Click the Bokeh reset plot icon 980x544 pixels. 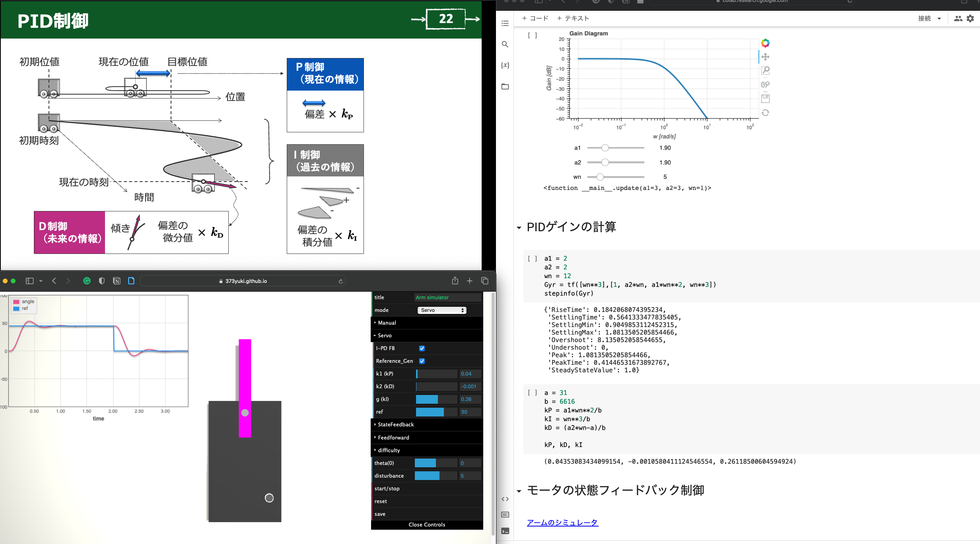(765, 113)
